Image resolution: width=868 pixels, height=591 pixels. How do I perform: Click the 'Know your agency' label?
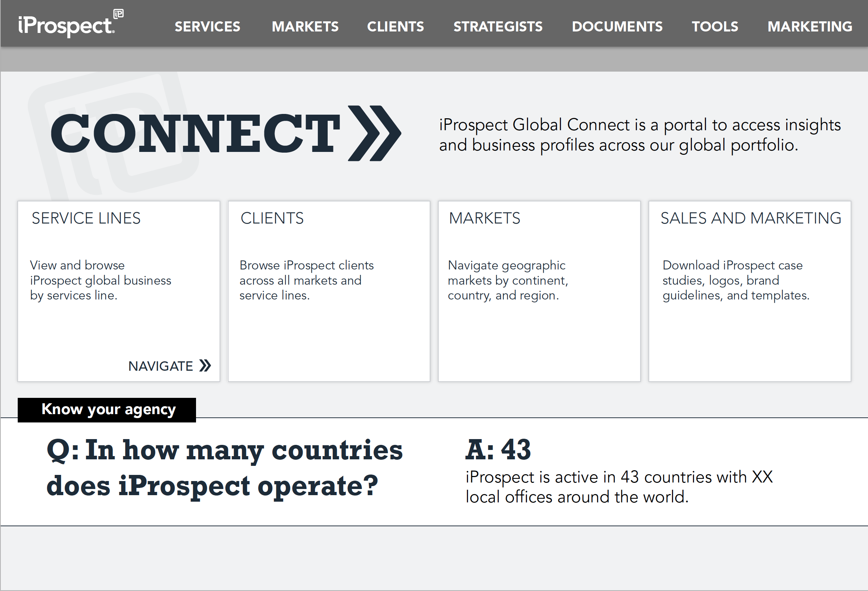pos(107,410)
